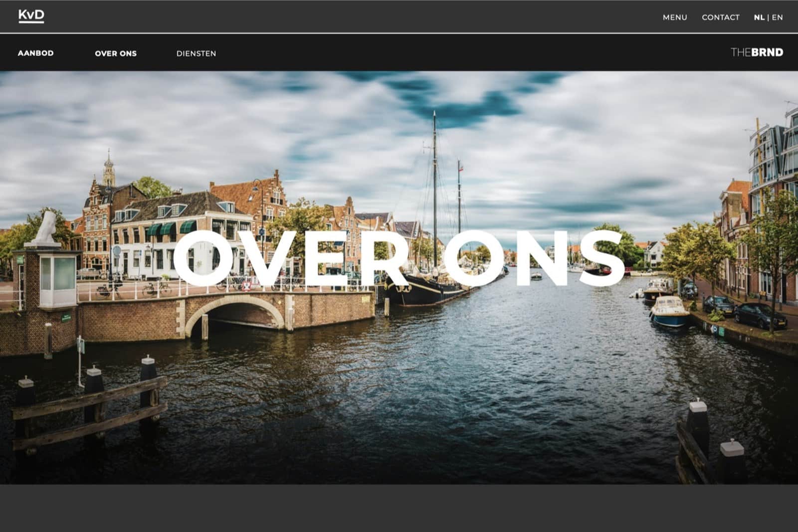Go to the CONTACT page

click(721, 17)
